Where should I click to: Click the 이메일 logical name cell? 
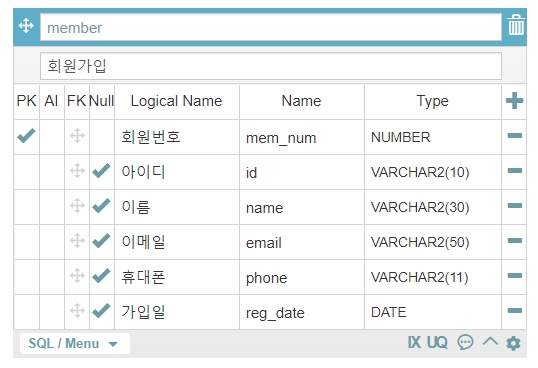(x=177, y=242)
